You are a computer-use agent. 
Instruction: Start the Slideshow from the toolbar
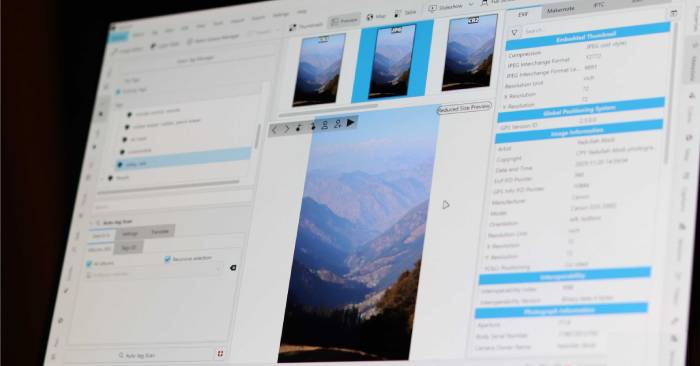click(446, 8)
